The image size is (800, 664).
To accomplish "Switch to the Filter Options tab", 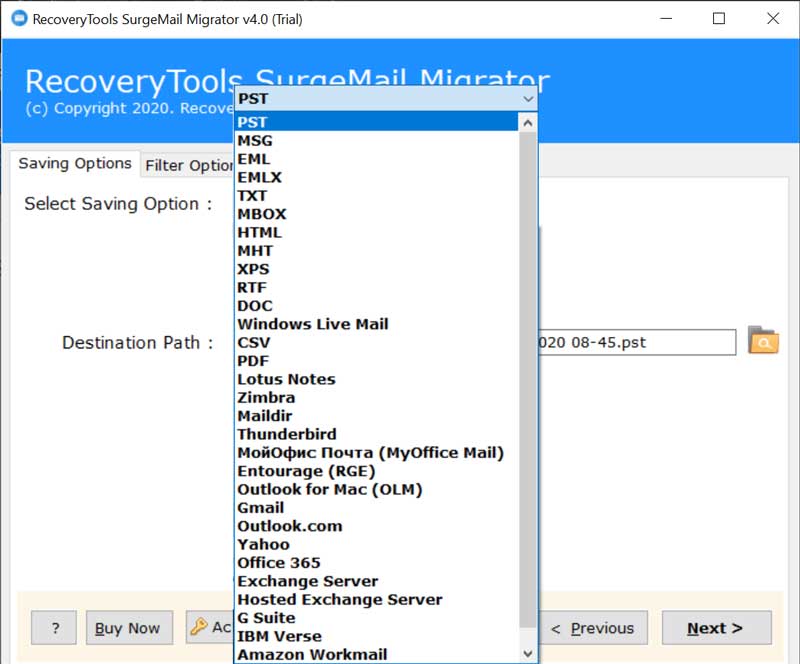I will tap(188, 165).
